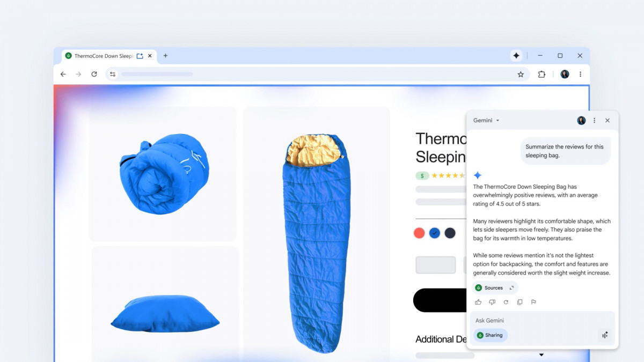Viewport: 644px width, 362px height.
Task: Reload the current page
Action: point(94,74)
